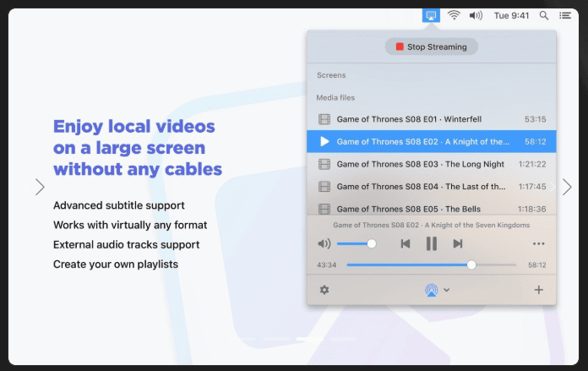Click the 43:34 elapsed time
The width and height of the screenshot is (588, 371).
coord(326,265)
